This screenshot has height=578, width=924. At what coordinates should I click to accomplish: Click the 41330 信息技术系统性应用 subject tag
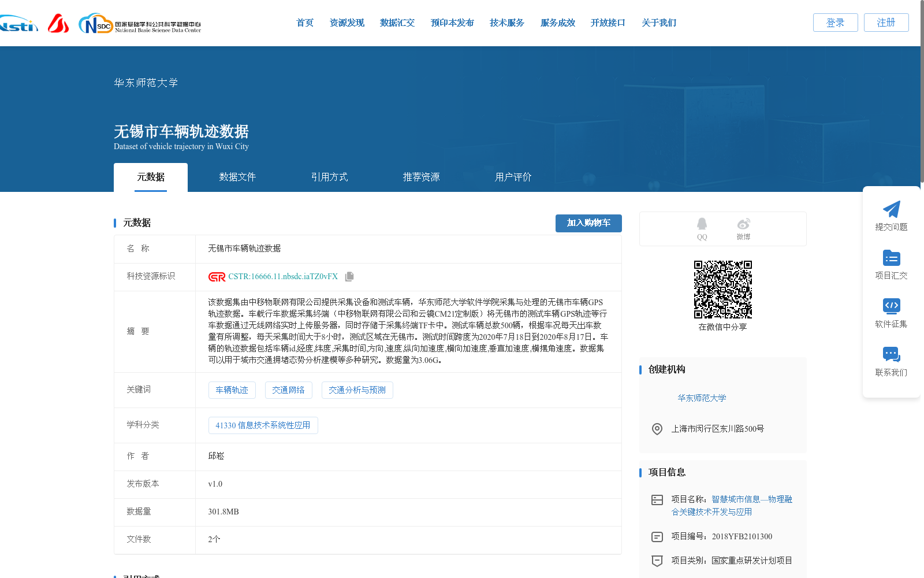tap(263, 425)
